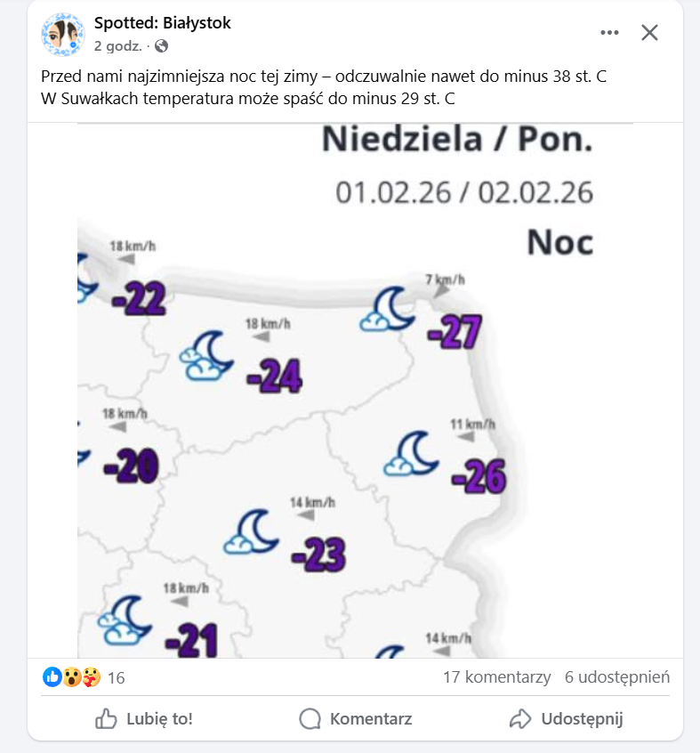Open the 17 komentarzy comments list

tap(496, 677)
